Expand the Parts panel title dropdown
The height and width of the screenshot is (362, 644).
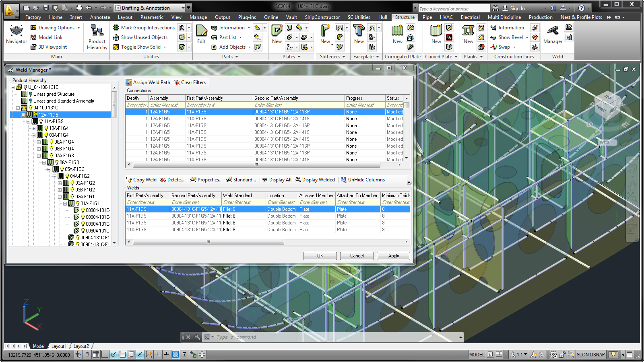point(230,57)
